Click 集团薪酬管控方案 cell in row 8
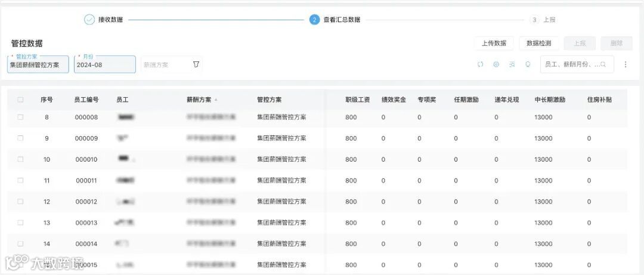The image size is (644, 275). coord(281,117)
